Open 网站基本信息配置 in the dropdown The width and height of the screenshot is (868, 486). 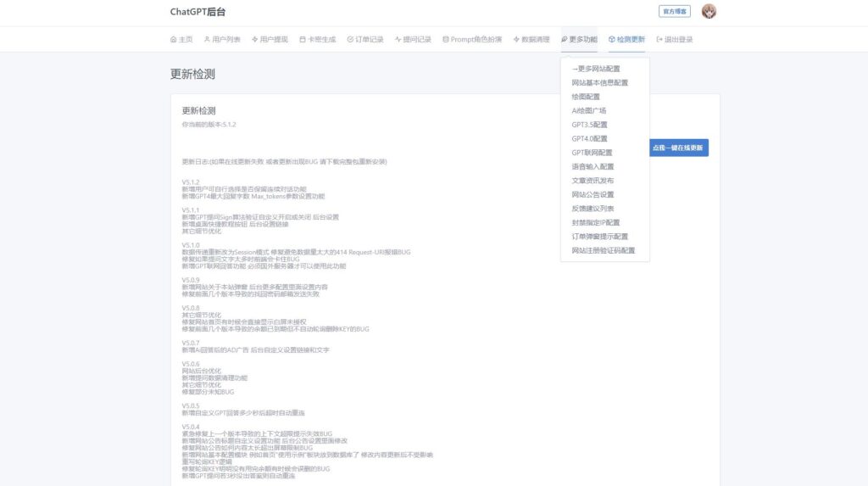pyautogui.click(x=599, y=82)
